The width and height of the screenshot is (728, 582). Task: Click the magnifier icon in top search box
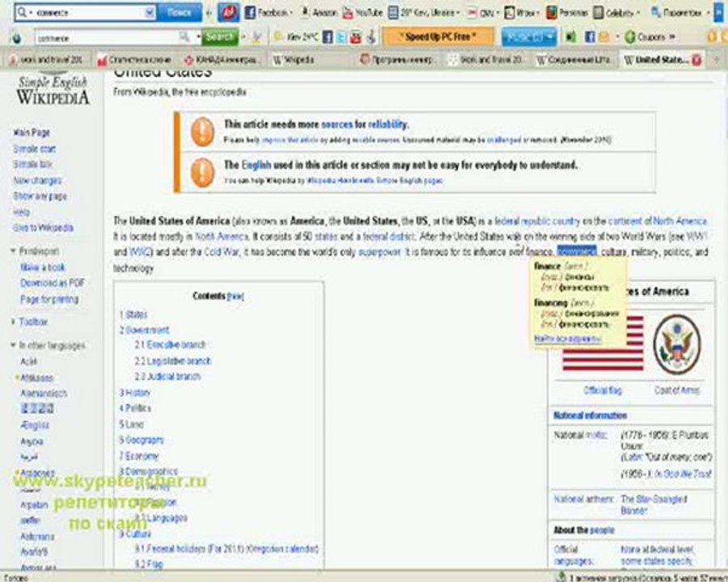[x=22, y=13]
